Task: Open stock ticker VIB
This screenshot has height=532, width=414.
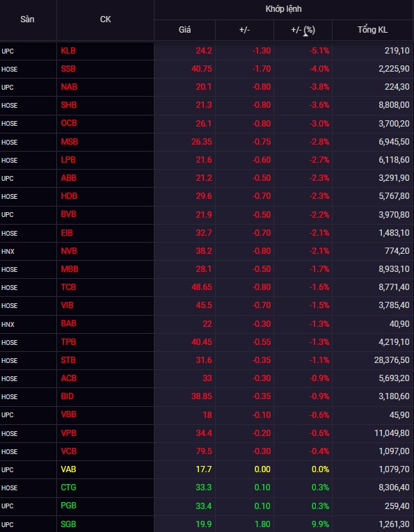Action: click(67, 305)
